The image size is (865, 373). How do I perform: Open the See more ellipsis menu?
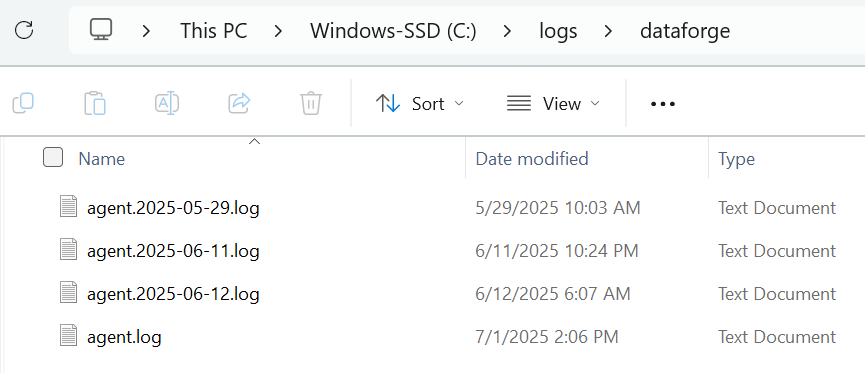[x=663, y=104]
